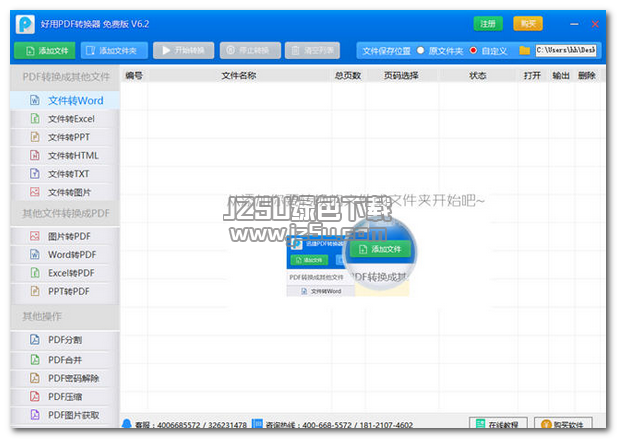Clear the list with 清空列表
The image size is (617, 439).
(x=312, y=51)
